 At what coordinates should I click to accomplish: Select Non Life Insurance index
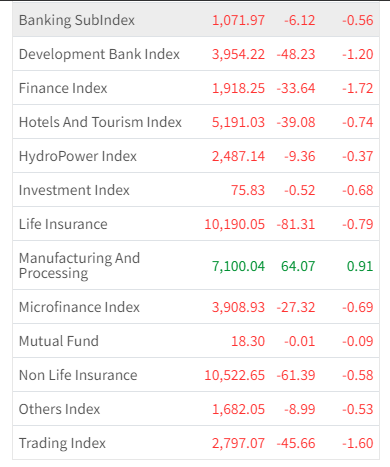tap(196, 375)
